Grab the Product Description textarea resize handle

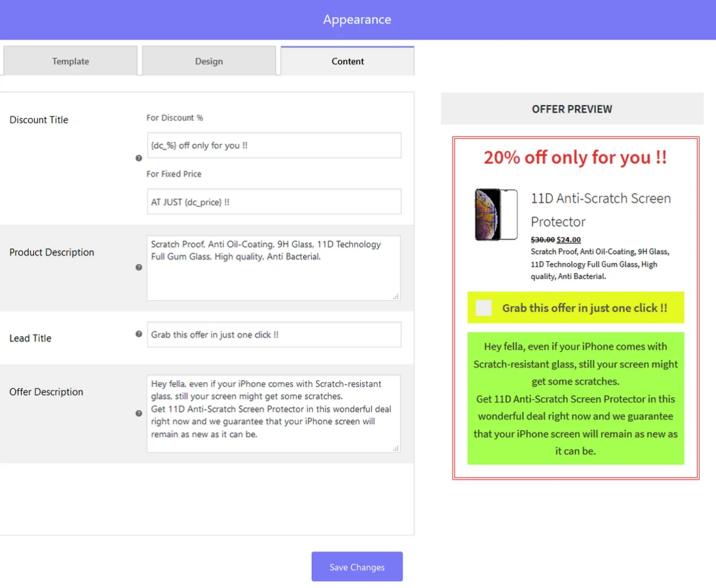click(396, 296)
